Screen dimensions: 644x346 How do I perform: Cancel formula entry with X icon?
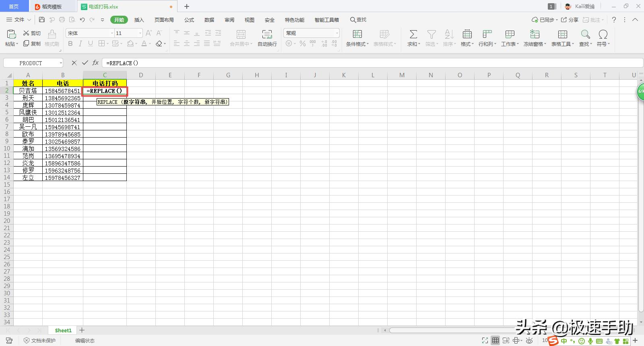(74, 63)
